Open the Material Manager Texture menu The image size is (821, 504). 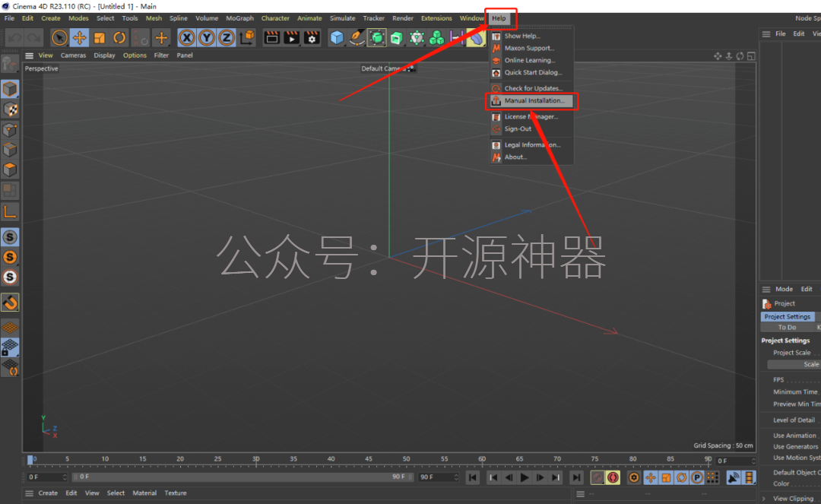pyautogui.click(x=176, y=493)
